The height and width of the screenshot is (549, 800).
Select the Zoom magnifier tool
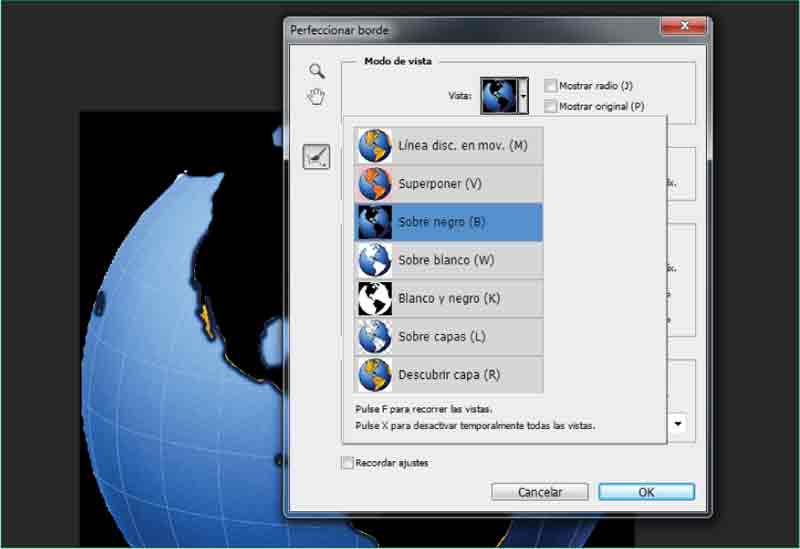point(316,71)
